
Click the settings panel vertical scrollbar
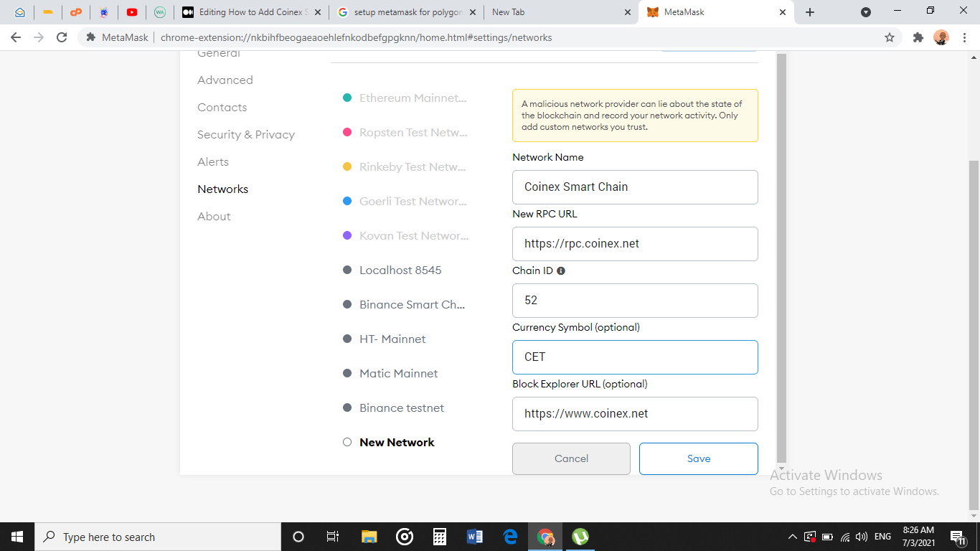coord(782,258)
